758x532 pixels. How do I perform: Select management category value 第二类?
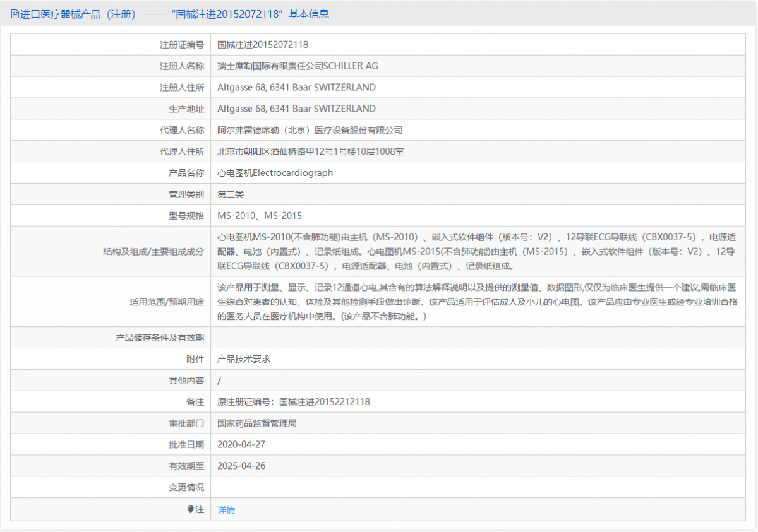[231, 194]
